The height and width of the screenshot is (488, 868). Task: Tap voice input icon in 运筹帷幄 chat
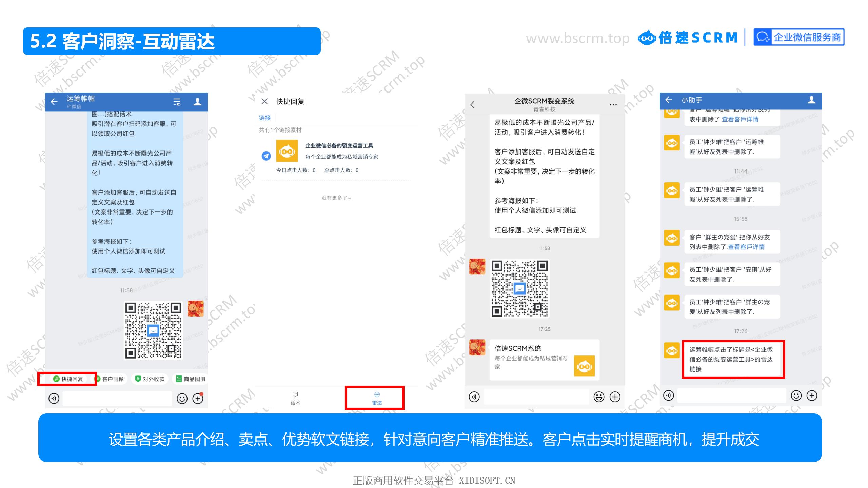coord(54,398)
